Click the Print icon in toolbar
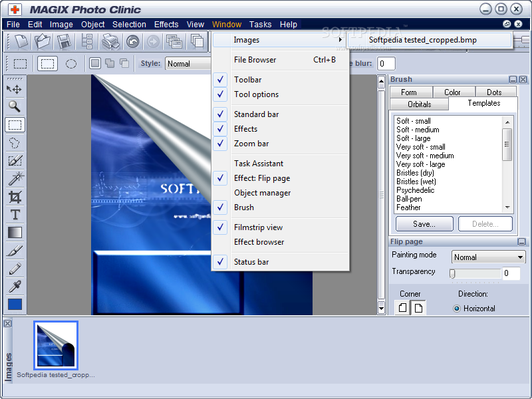 click(x=110, y=42)
